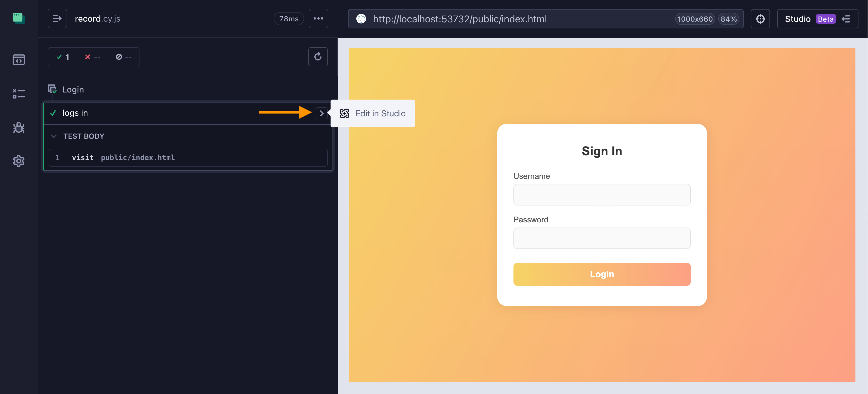Image resolution: width=868 pixels, height=394 pixels.
Task: Collapse the specs list via the arrow icon
Action: coord(57,18)
